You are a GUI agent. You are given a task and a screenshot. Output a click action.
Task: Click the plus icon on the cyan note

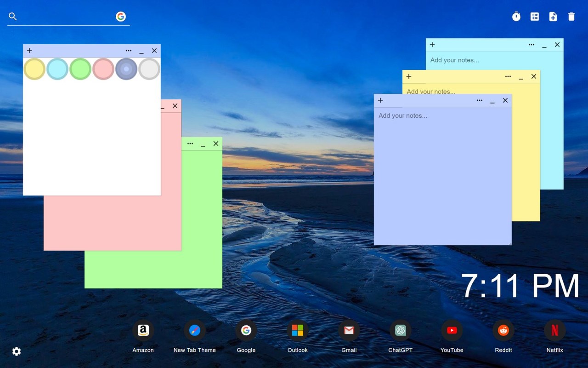pyautogui.click(x=432, y=45)
